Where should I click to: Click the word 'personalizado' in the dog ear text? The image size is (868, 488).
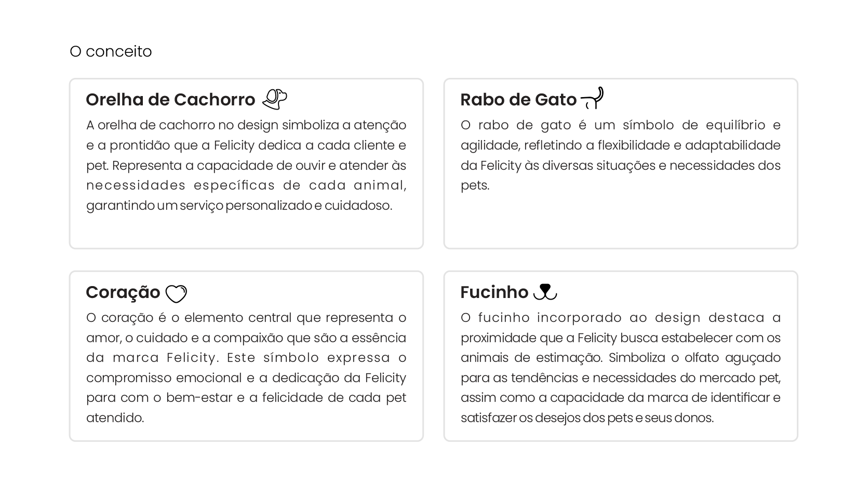click(269, 206)
